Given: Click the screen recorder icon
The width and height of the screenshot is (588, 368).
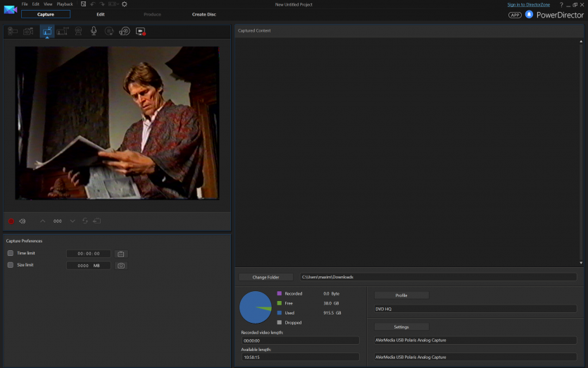Looking at the screenshot, I should 140,31.
